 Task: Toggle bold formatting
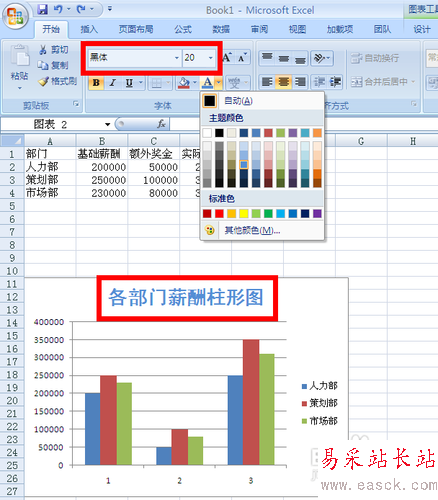(96, 82)
